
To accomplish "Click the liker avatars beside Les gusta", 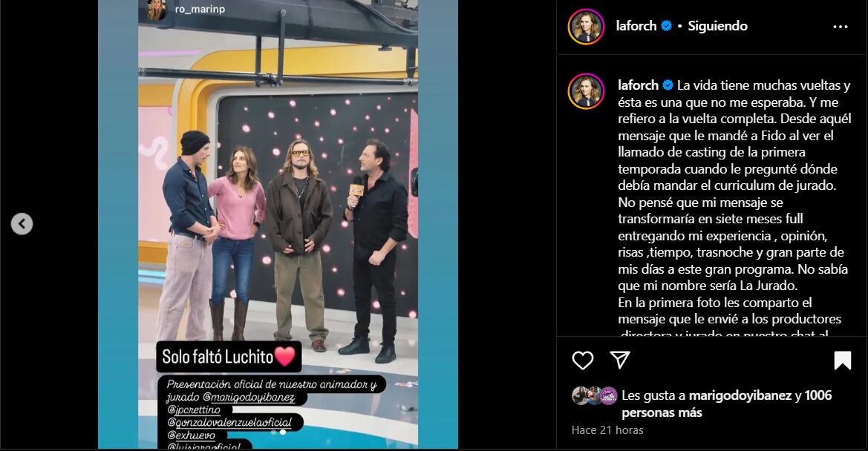I will 595,395.
